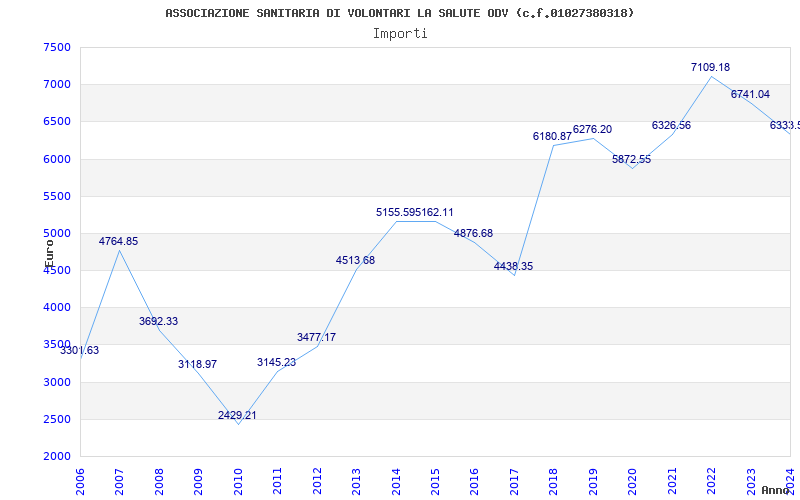Click y-axis tick value 5500
The image size is (800, 500).
coord(57,196)
